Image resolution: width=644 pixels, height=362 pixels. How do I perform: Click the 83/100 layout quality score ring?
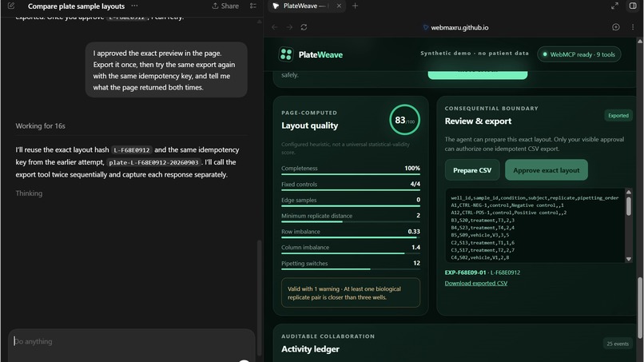[x=404, y=120]
